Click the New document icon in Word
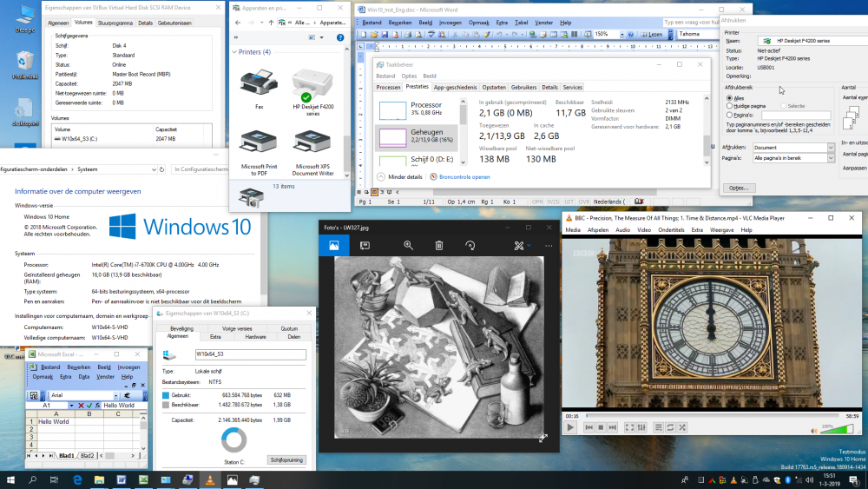The image size is (868, 489). [x=364, y=35]
